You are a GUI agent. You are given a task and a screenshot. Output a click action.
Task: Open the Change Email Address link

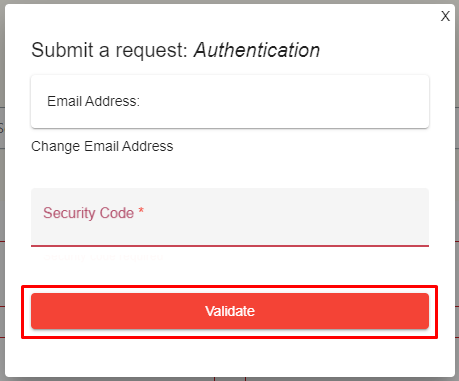click(102, 146)
